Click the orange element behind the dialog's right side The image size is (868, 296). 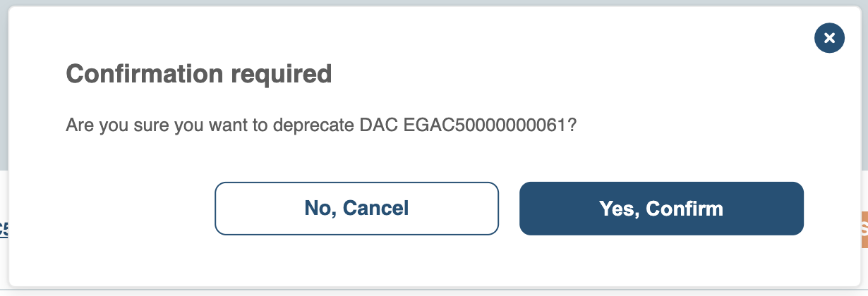tap(864, 229)
